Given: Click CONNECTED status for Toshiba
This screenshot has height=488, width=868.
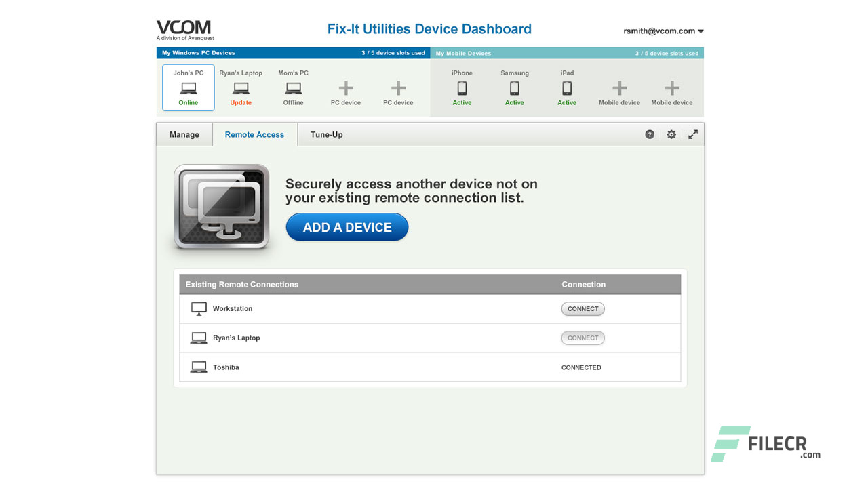Looking at the screenshot, I should pyautogui.click(x=581, y=367).
